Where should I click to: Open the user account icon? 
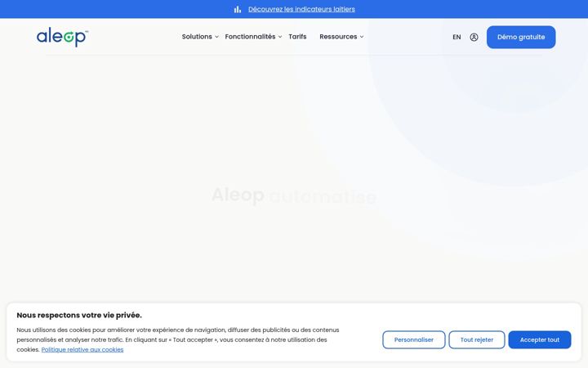(474, 37)
